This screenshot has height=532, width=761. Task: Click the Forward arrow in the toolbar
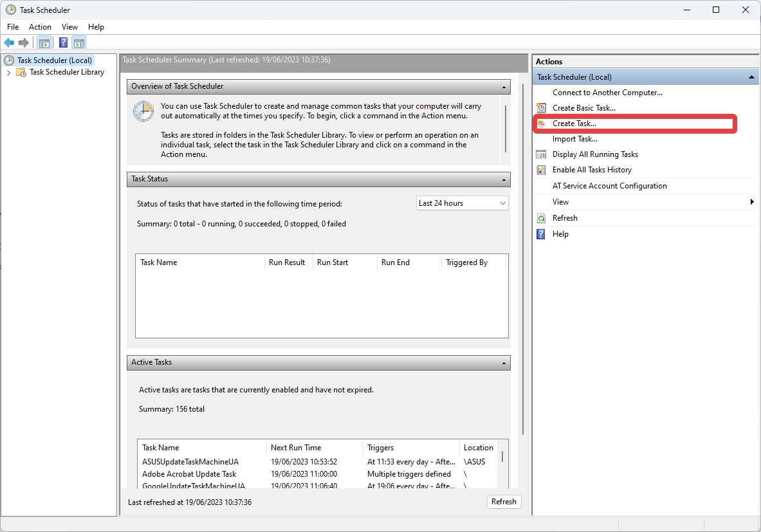click(24, 43)
